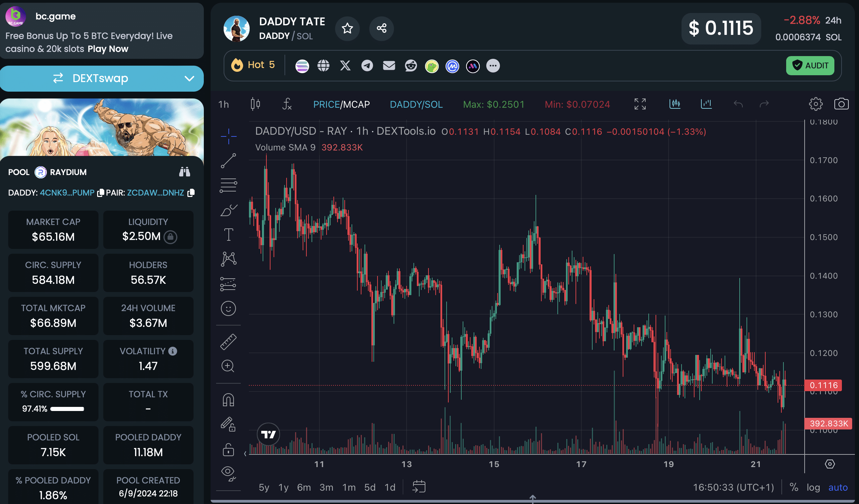This screenshot has height=504, width=859.
Task: Toggle hide all drawings eye
Action: pos(228,474)
